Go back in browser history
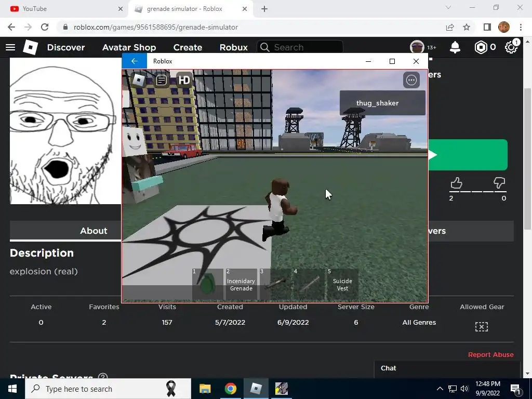The width and height of the screenshot is (532, 399). (11, 27)
